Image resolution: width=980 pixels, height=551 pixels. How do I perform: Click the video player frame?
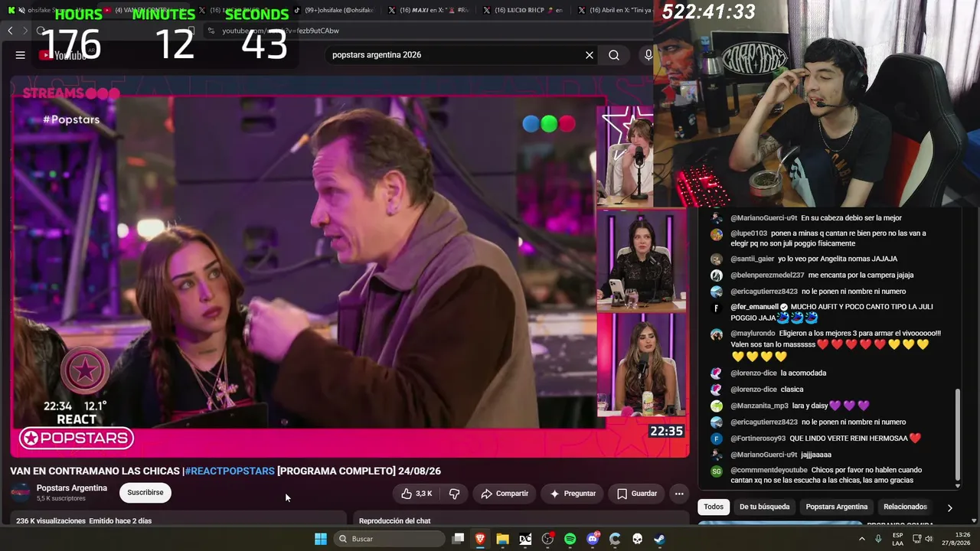pyautogui.click(x=349, y=266)
